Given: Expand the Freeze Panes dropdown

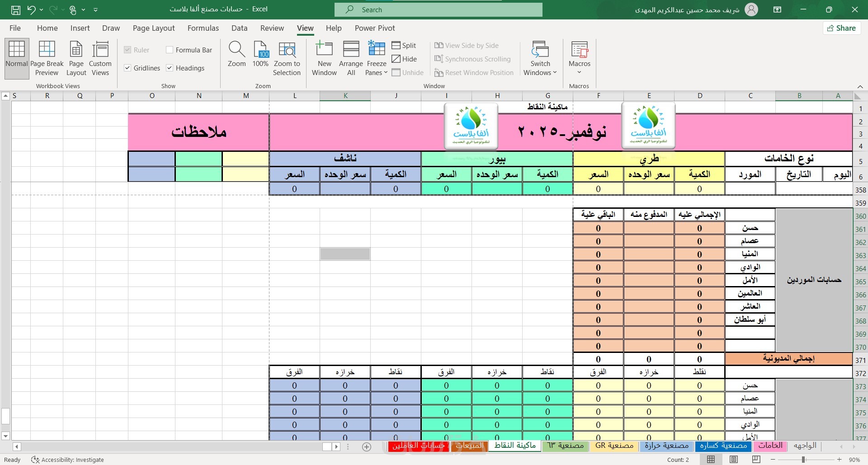Looking at the screenshot, I should tap(385, 73).
